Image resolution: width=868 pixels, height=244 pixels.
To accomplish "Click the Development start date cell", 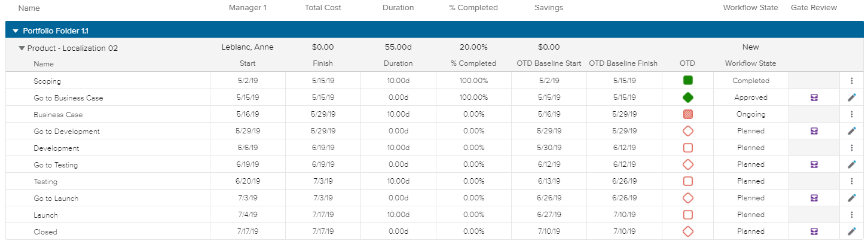I will (x=247, y=148).
